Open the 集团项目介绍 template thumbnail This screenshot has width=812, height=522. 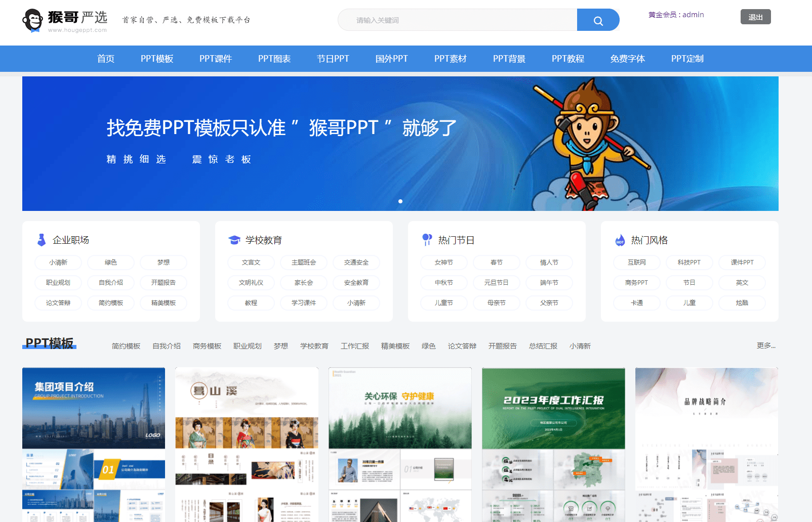pyautogui.click(x=94, y=445)
